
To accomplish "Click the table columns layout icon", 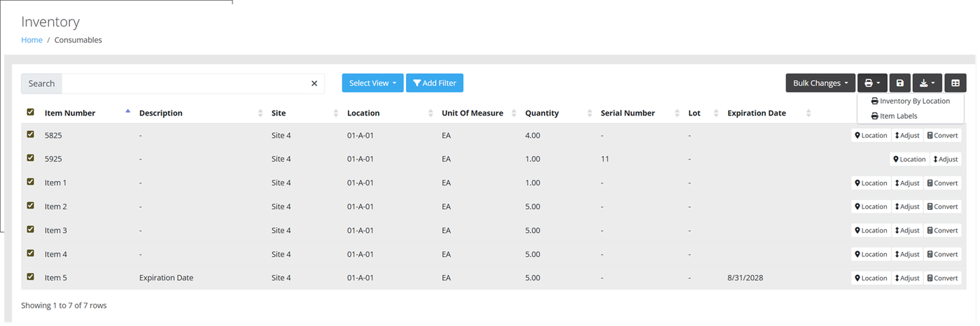I will [x=955, y=83].
